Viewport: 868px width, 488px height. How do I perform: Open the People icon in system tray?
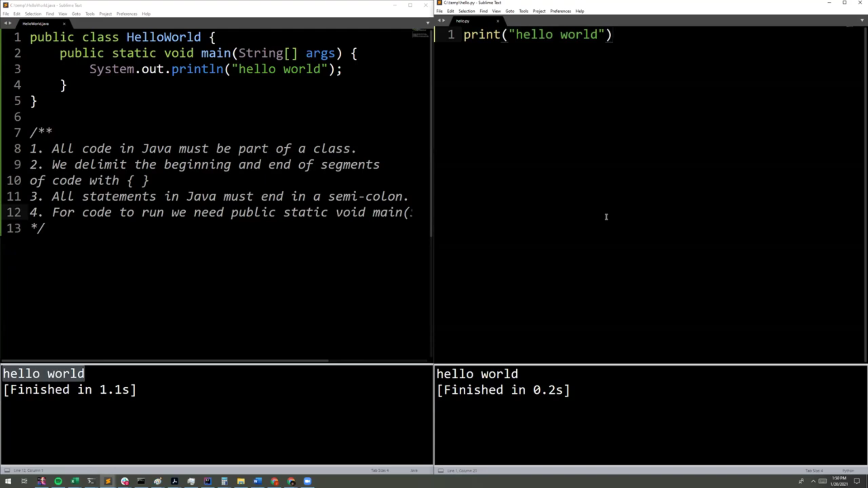(x=801, y=481)
